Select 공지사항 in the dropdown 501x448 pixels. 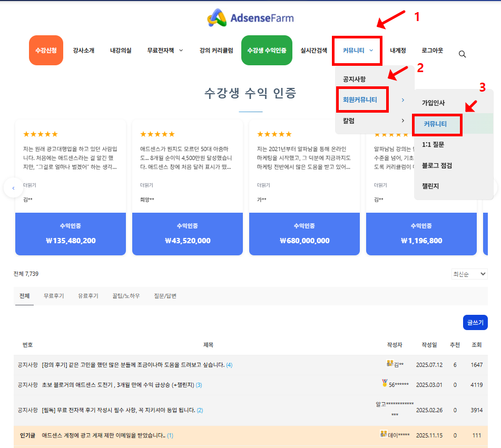pyautogui.click(x=355, y=79)
